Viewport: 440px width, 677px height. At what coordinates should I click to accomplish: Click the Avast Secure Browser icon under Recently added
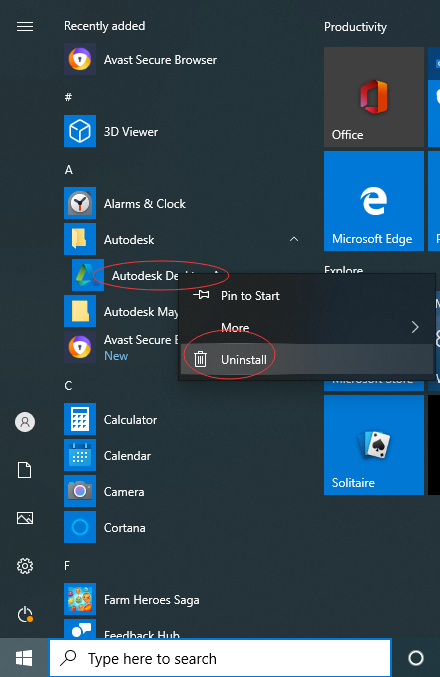pyautogui.click(x=80, y=59)
